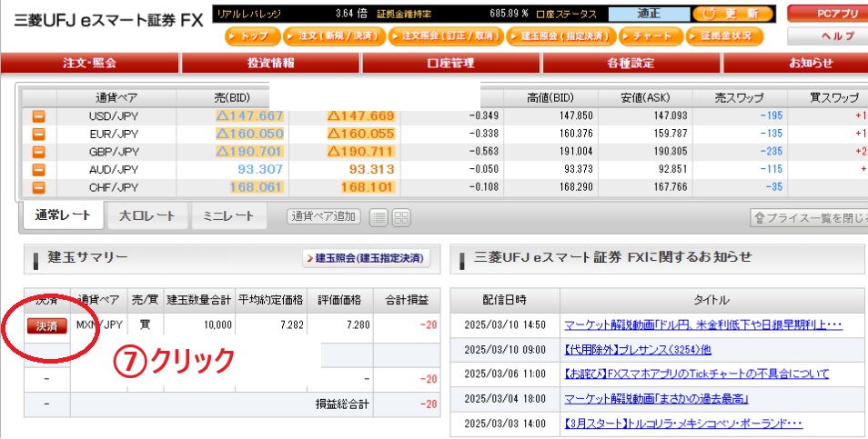The width and height of the screenshot is (868, 439).
Task: Open the 投資情報 menu
Action: coord(271,63)
